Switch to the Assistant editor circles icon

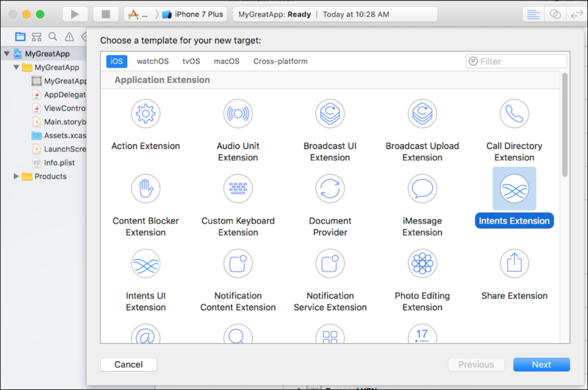[x=555, y=14]
